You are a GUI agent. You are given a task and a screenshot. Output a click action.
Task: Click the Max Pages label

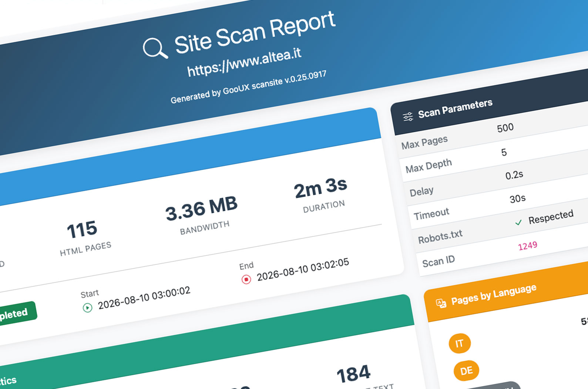click(x=424, y=142)
